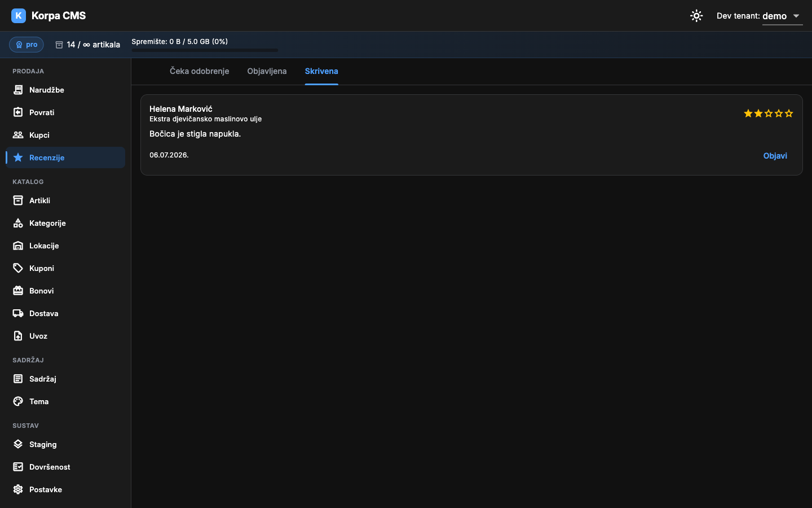Select the Lokacije warehouse icon
The width and height of the screenshot is (812, 508).
18,246
